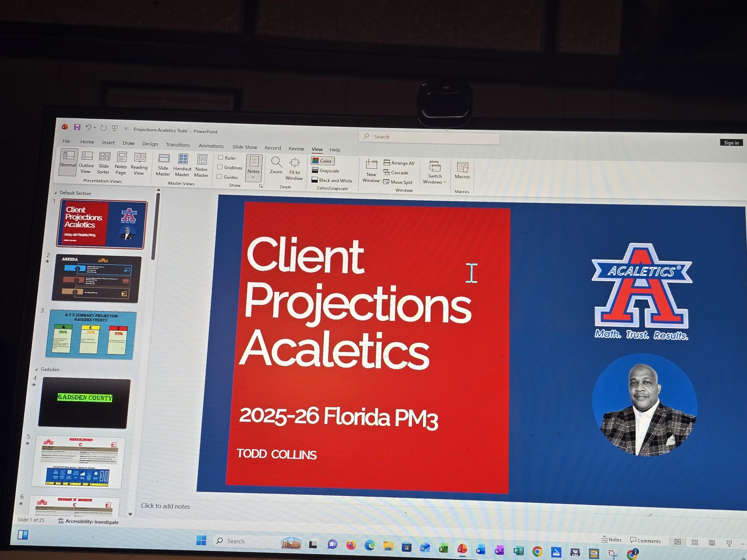Open Firefox from the taskbar
The height and width of the screenshot is (560, 747).
click(351, 545)
